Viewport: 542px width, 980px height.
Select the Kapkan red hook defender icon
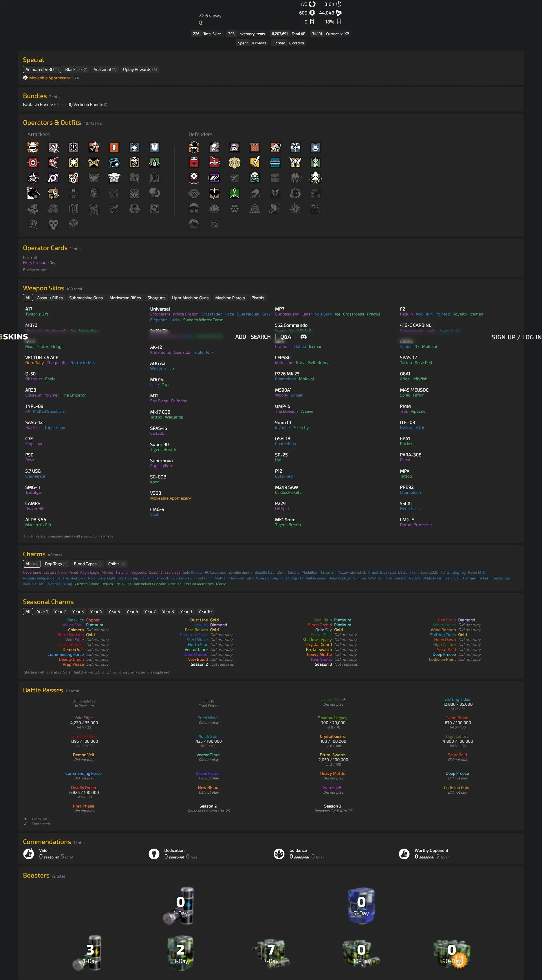[194, 162]
